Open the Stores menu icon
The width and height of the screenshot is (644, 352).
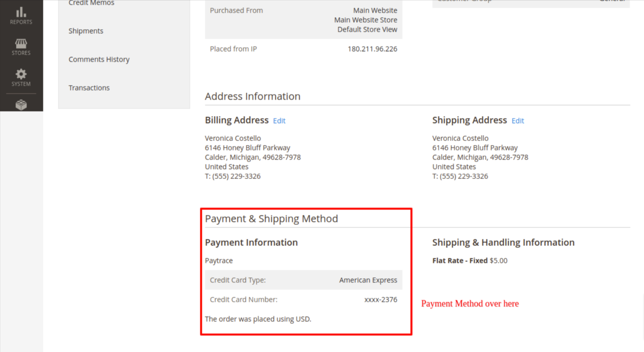pyautogui.click(x=21, y=47)
